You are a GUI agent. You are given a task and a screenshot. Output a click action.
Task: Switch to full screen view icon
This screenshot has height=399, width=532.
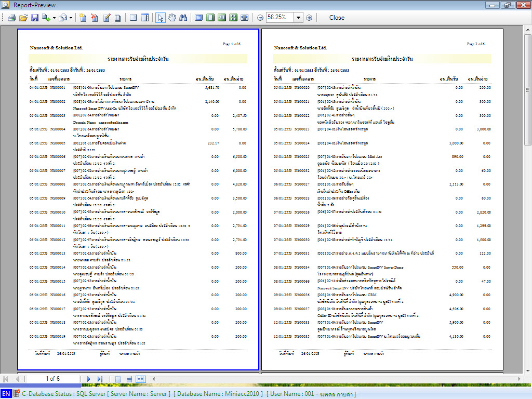199,18
